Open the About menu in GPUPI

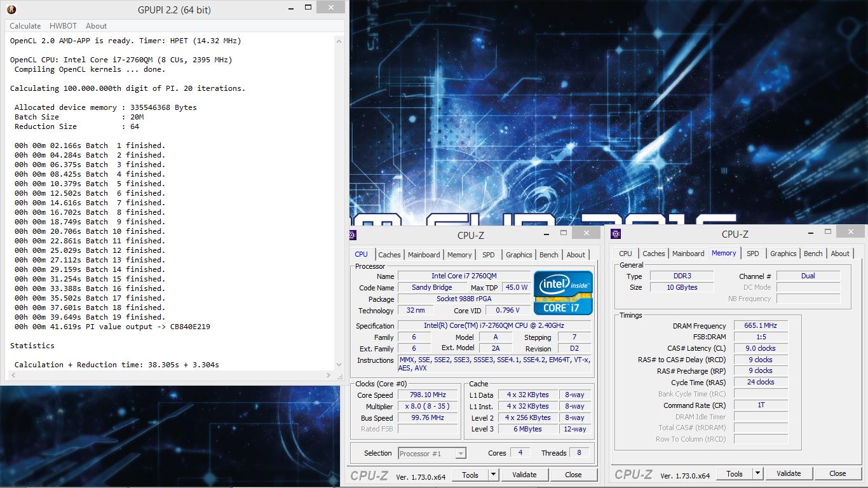97,26
